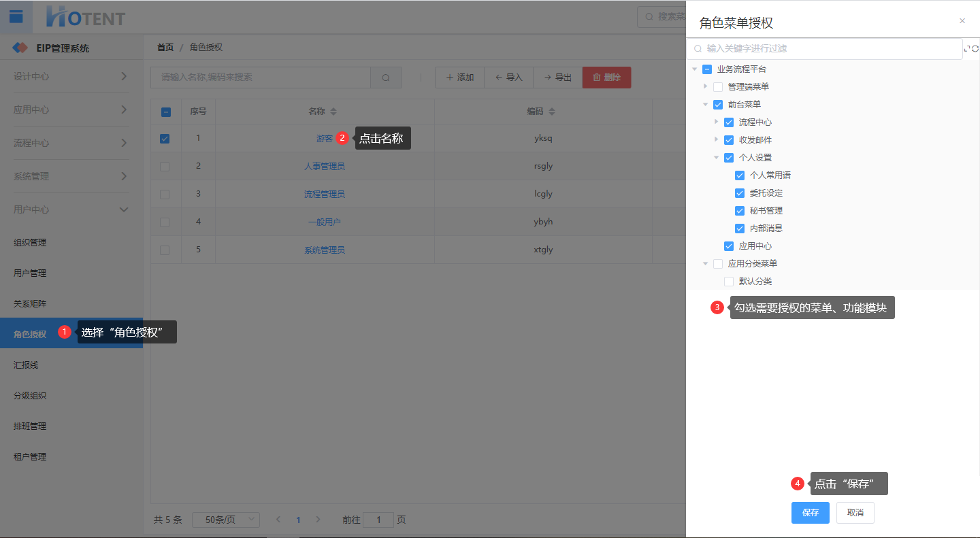
Task: Expand the 流程中心 tree node
Action: (x=716, y=122)
